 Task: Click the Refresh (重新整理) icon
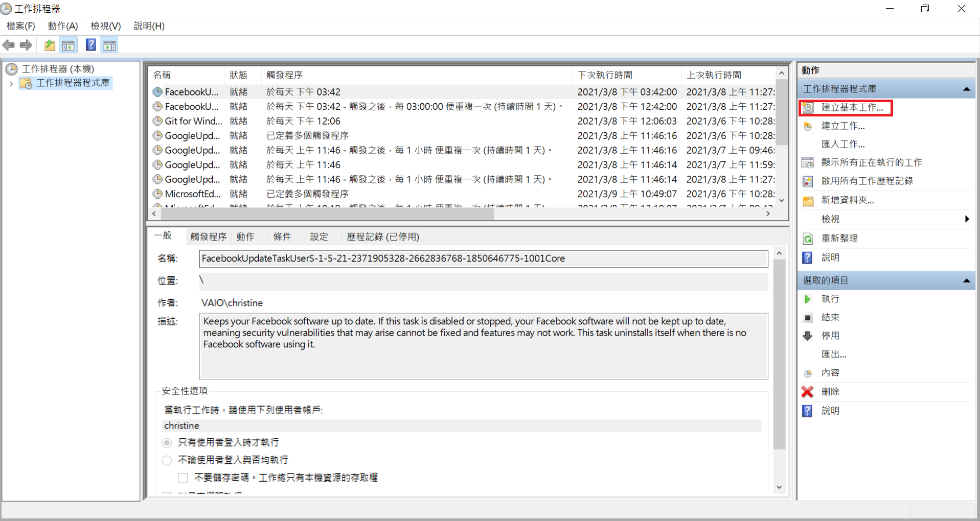pyautogui.click(x=808, y=239)
